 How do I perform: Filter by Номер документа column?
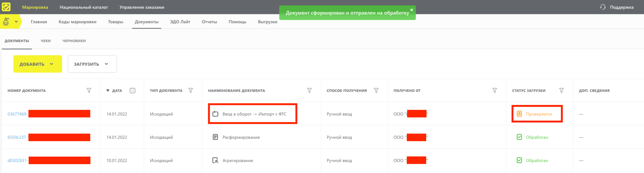(89, 90)
